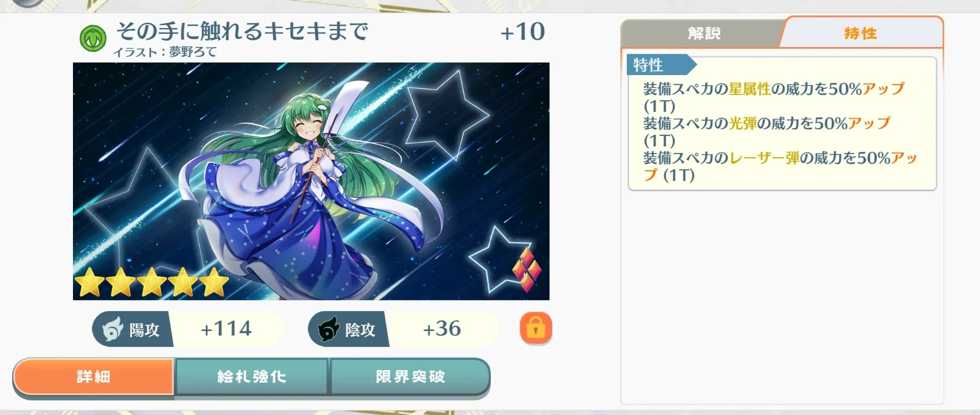Select the 特性 tab
This screenshot has height=415, width=980.
pos(861,34)
